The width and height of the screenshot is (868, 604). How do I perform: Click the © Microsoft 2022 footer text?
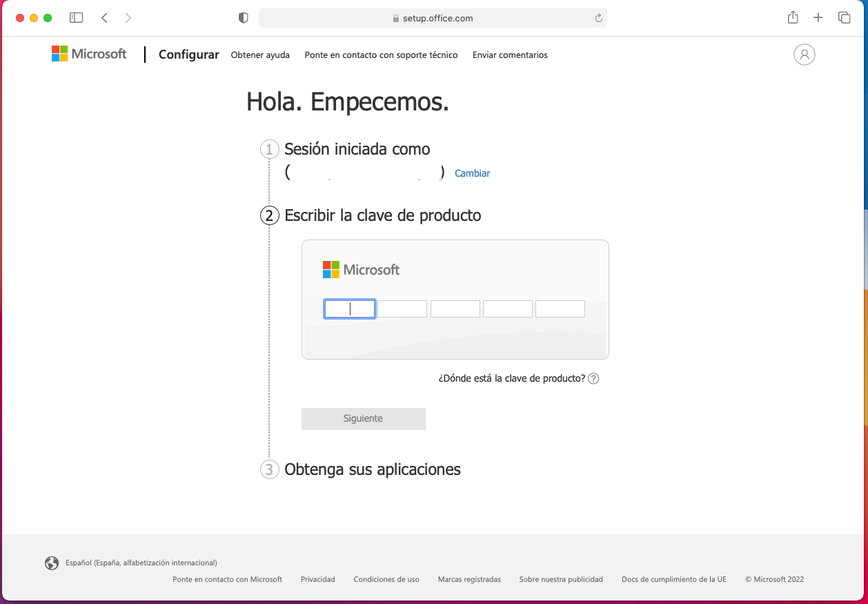(x=775, y=579)
